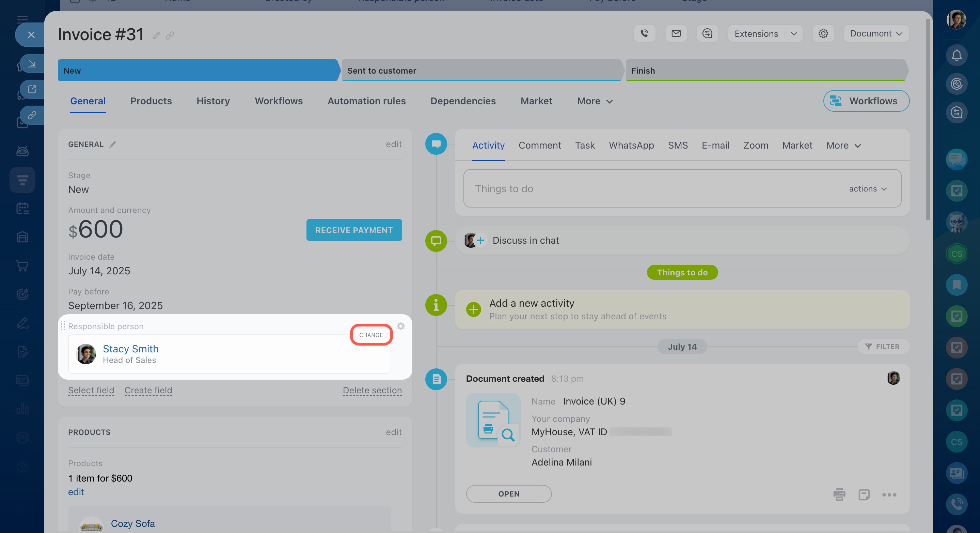Click the green plus Add new activity
The image size is (980, 533).
pos(473,309)
